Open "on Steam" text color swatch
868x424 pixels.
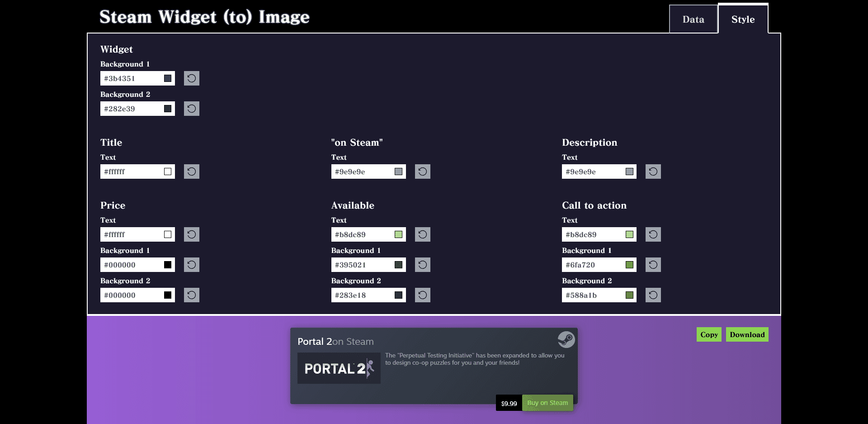[x=398, y=172]
